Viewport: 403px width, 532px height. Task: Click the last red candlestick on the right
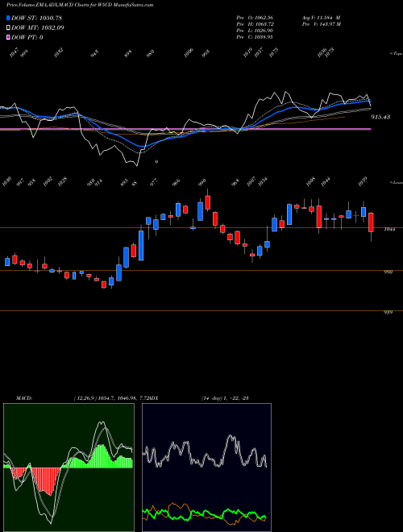point(371,222)
